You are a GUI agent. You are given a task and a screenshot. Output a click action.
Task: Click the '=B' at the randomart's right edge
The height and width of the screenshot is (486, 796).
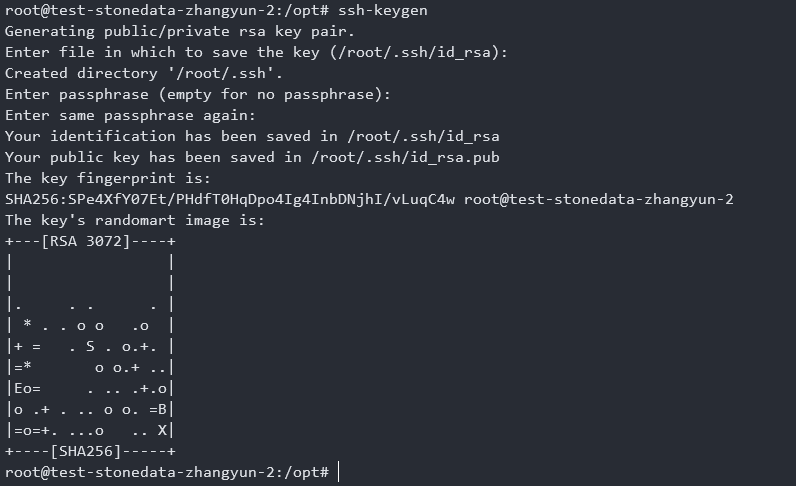[x=159, y=409]
